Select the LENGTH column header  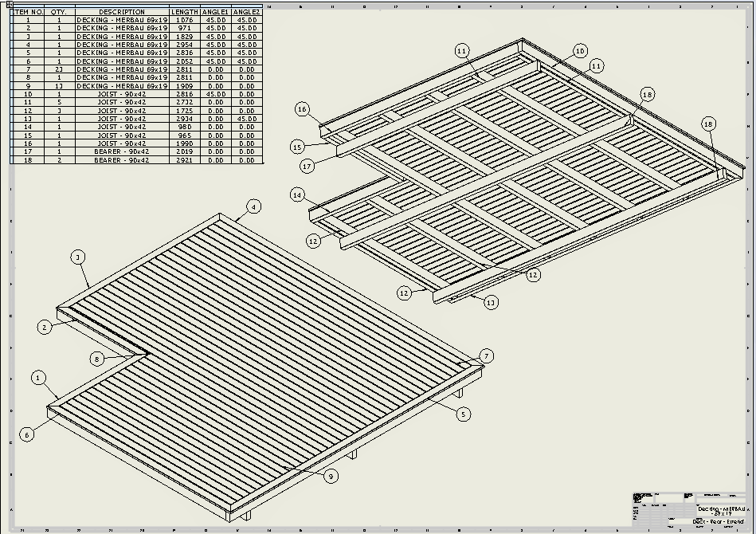tap(185, 12)
